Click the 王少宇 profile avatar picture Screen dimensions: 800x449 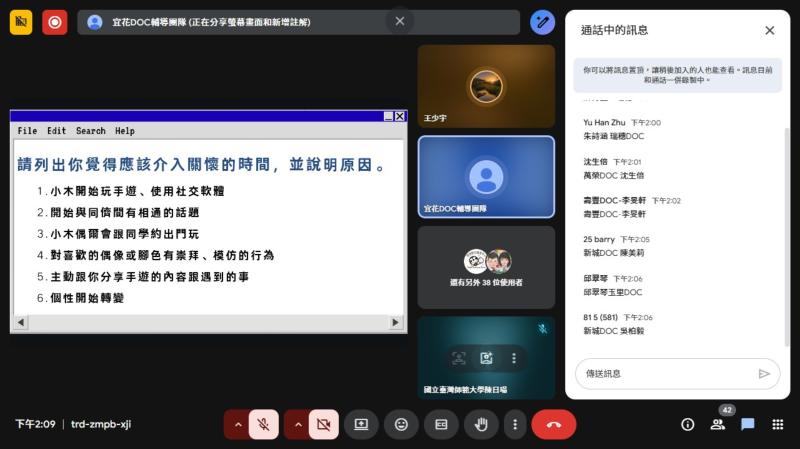[x=486, y=87]
